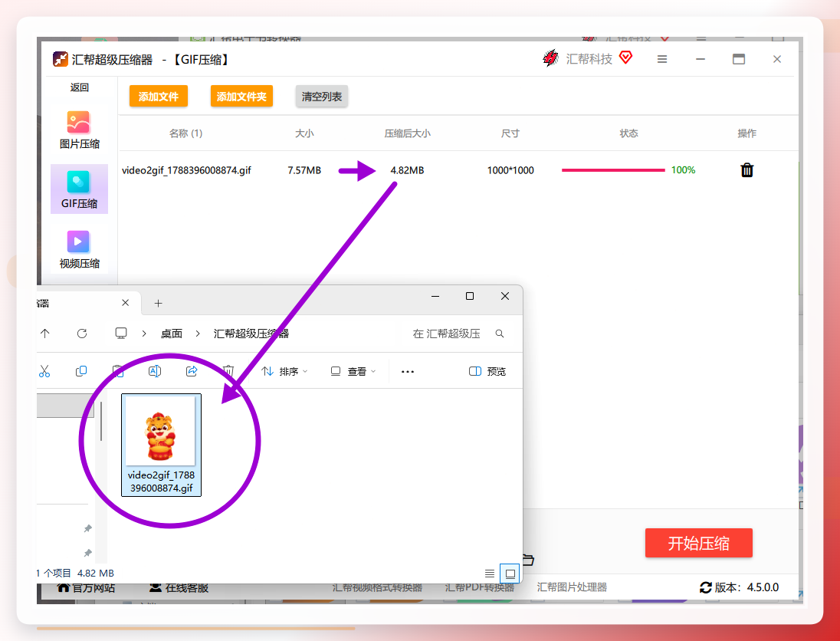Screen dimensions: 840x641
Task: Click the paste icon in Explorer toolbar
Action: (x=118, y=371)
